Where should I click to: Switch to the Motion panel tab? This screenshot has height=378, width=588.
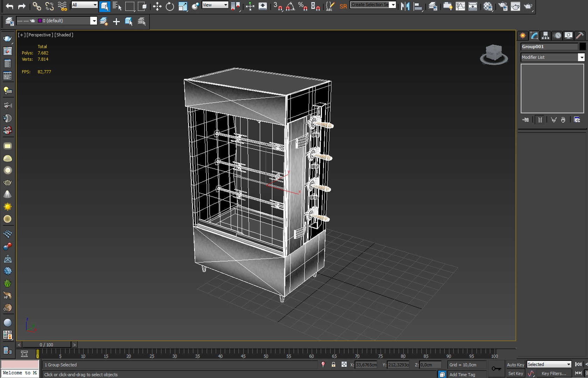pyautogui.click(x=557, y=35)
